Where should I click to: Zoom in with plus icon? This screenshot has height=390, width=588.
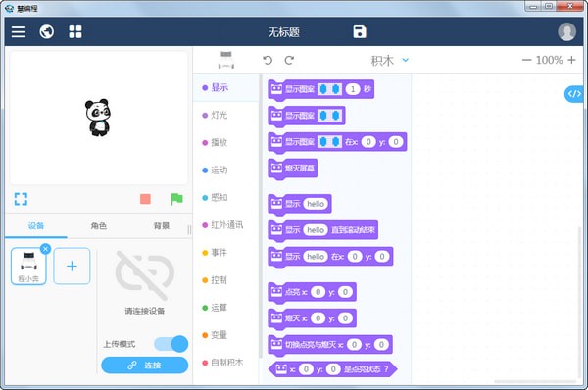point(571,60)
